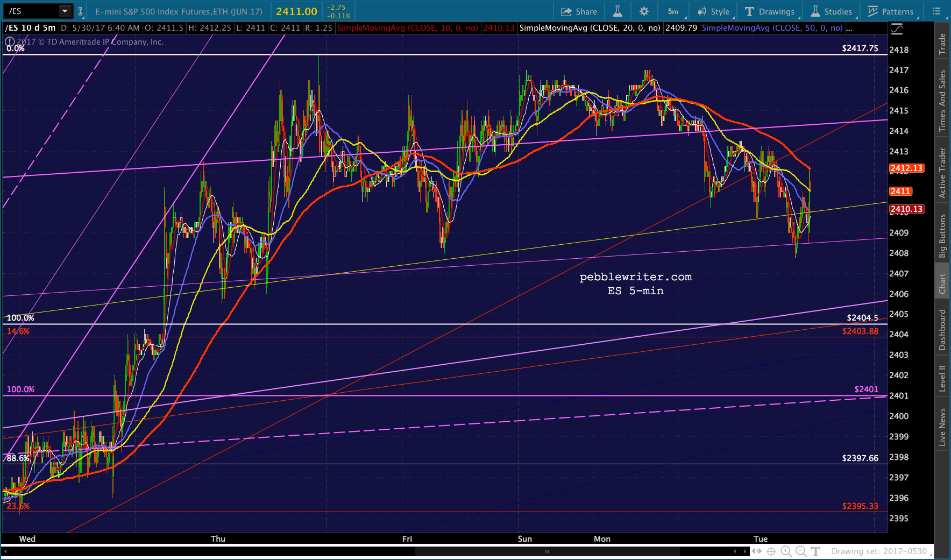The image size is (951, 560).
Task: Open the Drawing set 2017-0530 selector
Action: pos(881,551)
